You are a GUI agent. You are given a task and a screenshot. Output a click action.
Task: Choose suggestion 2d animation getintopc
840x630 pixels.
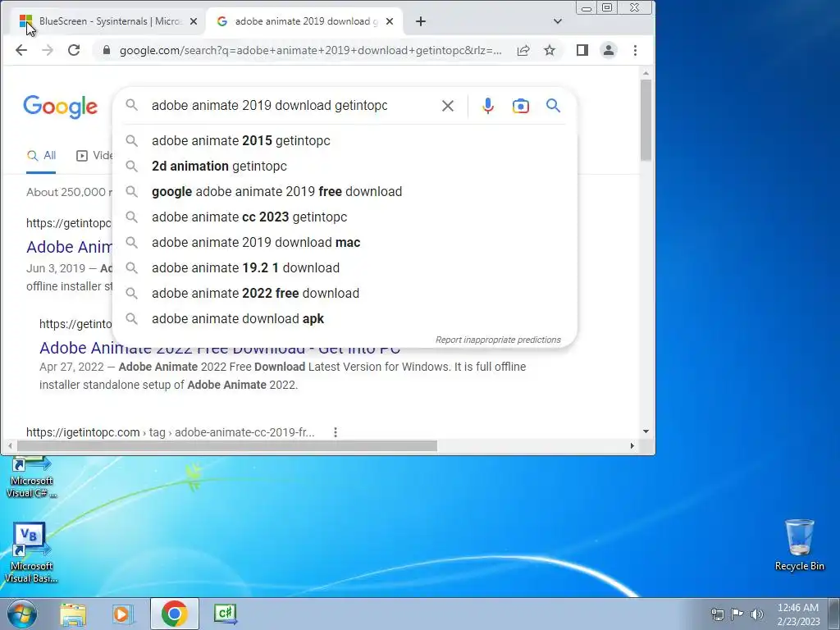[345, 166]
